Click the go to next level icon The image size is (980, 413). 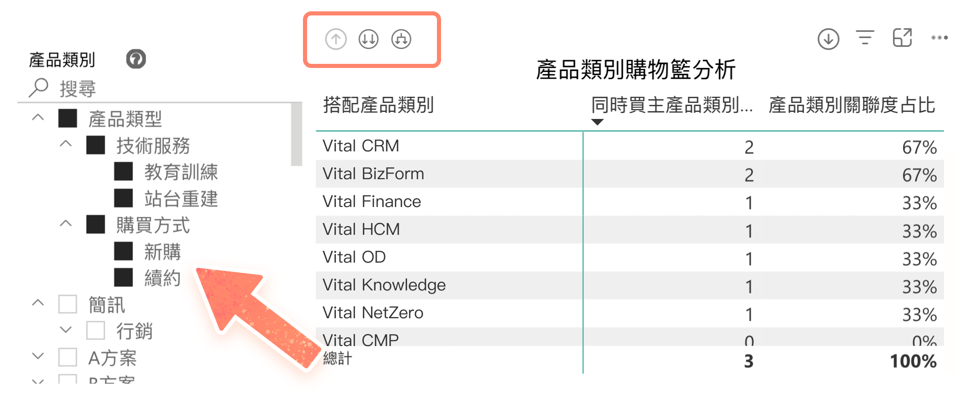coord(368,39)
